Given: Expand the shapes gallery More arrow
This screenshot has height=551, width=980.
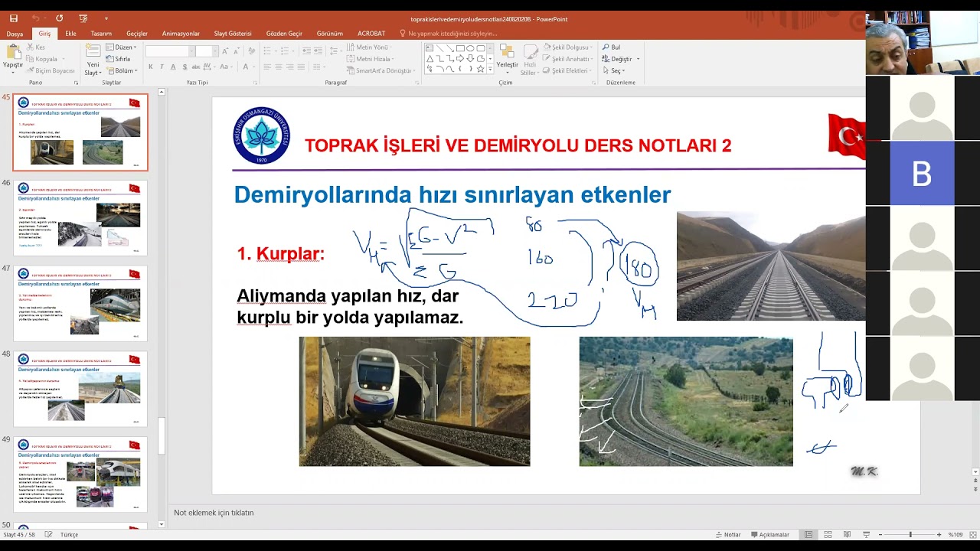Looking at the screenshot, I should (491, 69).
